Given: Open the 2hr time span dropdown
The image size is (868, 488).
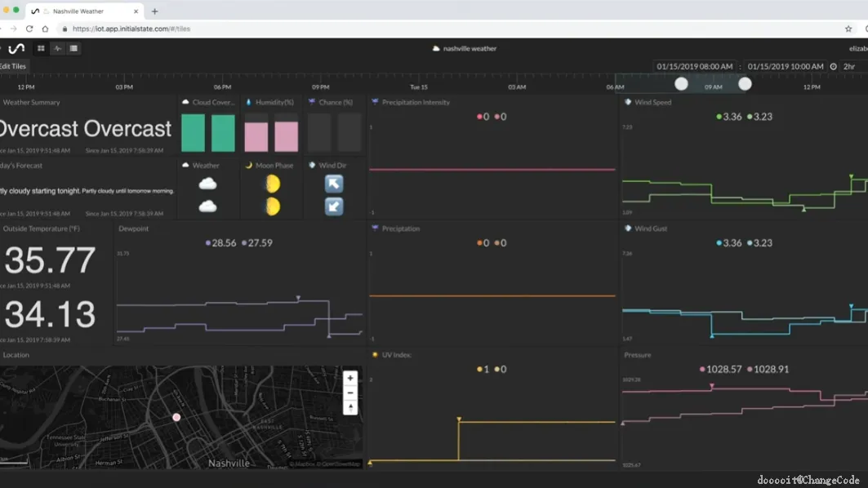Looking at the screenshot, I should pyautogui.click(x=850, y=66).
